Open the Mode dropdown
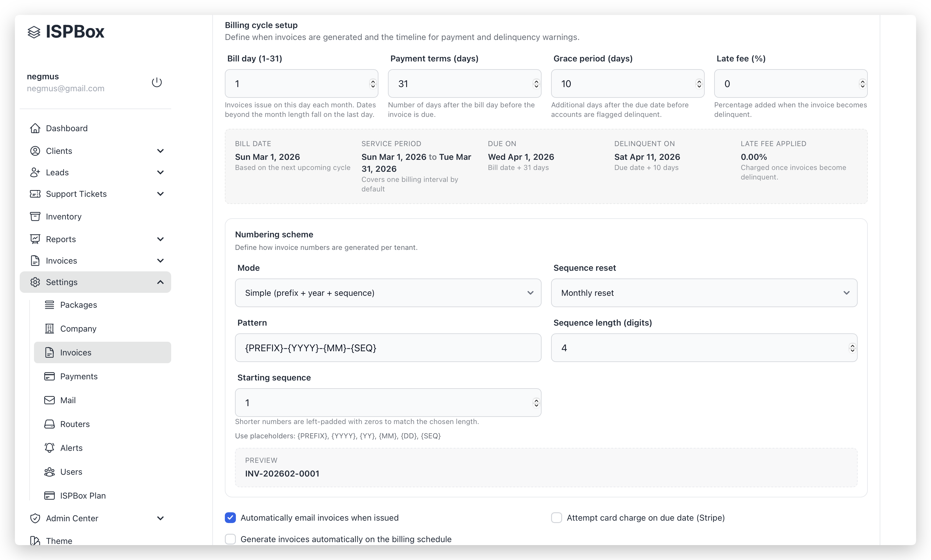This screenshot has width=931, height=560. tap(388, 293)
